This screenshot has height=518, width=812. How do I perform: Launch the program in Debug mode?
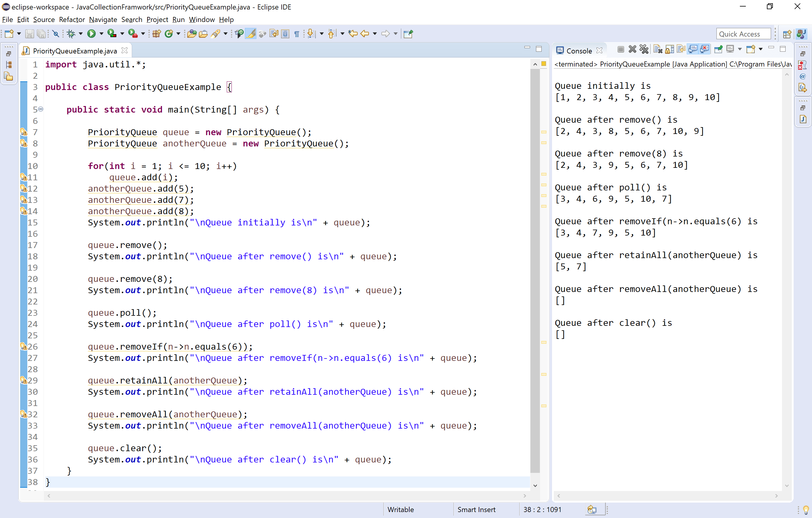pyautogui.click(x=72, y=33)
